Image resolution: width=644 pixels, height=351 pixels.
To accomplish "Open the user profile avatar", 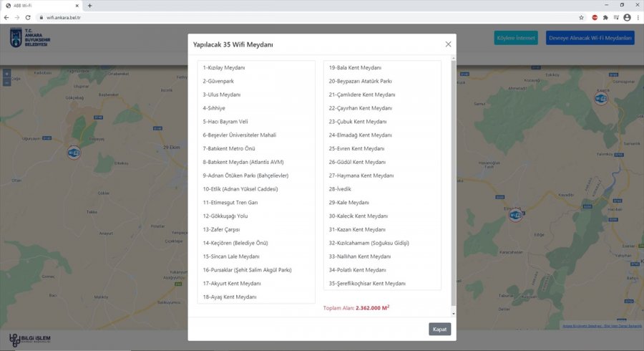I will pyautogui.click(x=627, y=17).
